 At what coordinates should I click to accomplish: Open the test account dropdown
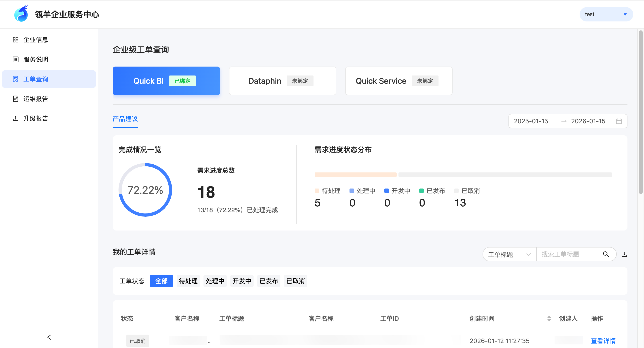(x=606, y=14)
